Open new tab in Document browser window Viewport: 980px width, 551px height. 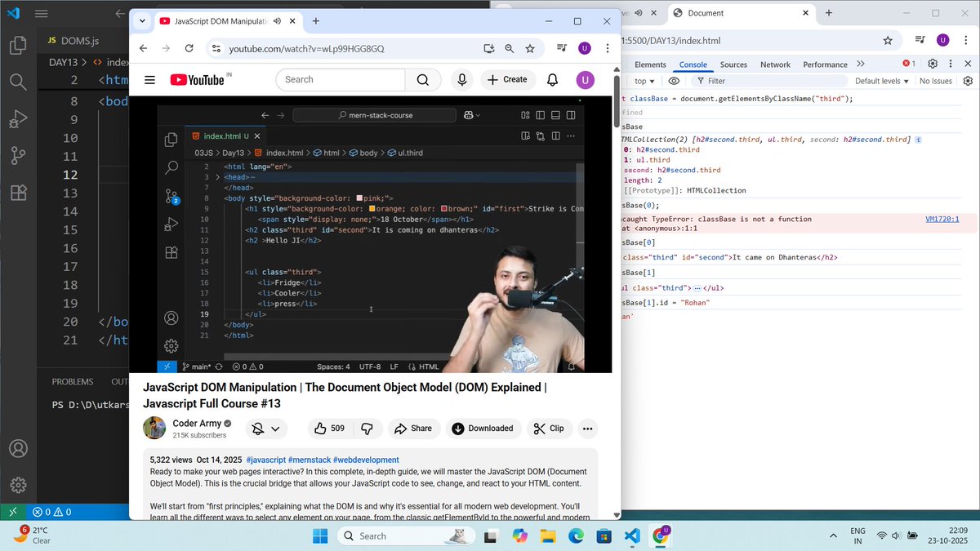click(x=828, y=13)
